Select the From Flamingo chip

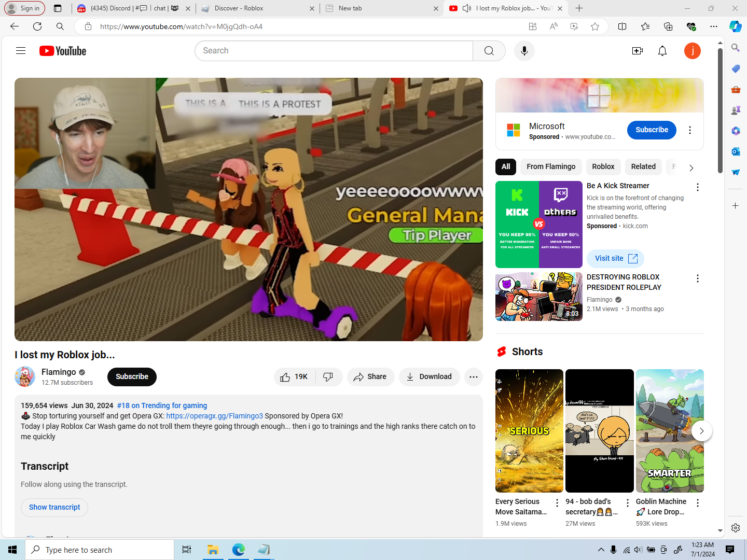(x=551, y=166)
